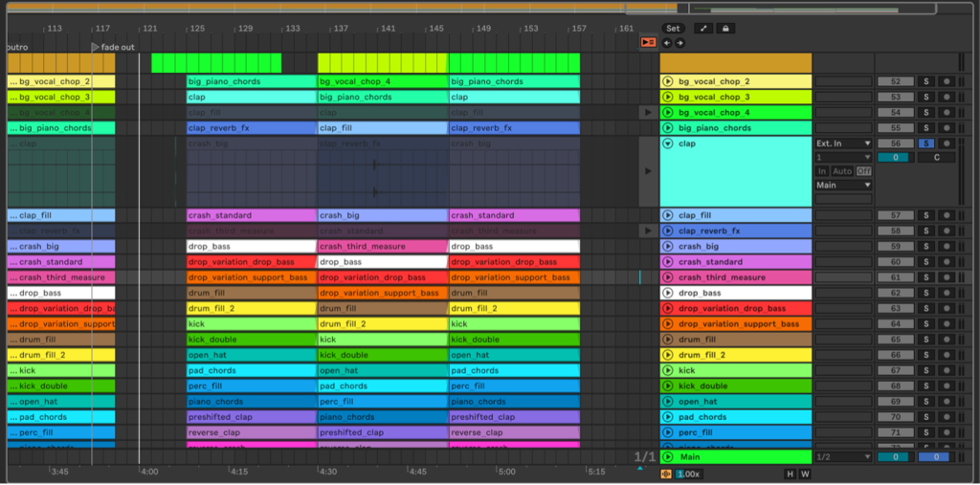Toggle the Back to Arrangement button

(x=648, y=43)
